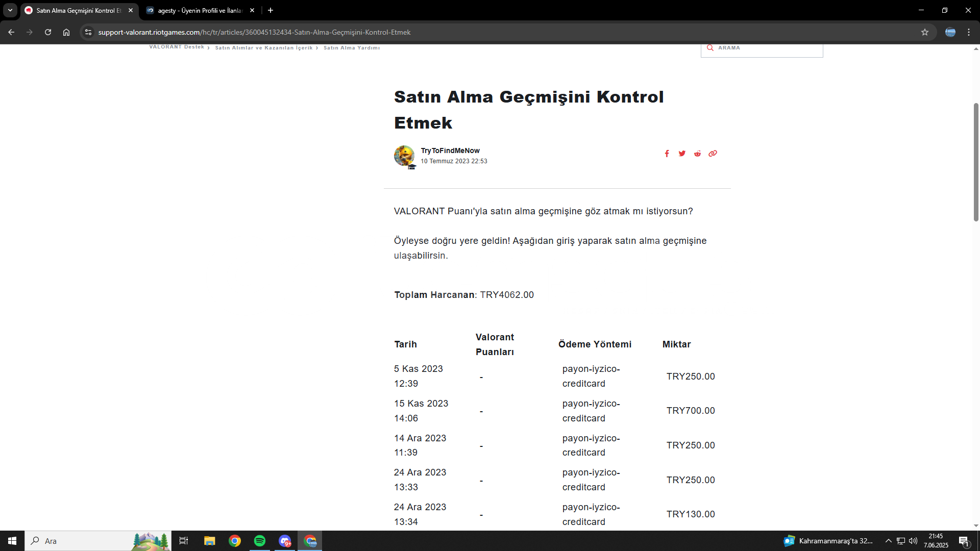Copy article link icon
Image resolution: width=980 pixels, height=551 pixels.
(713, 154)
